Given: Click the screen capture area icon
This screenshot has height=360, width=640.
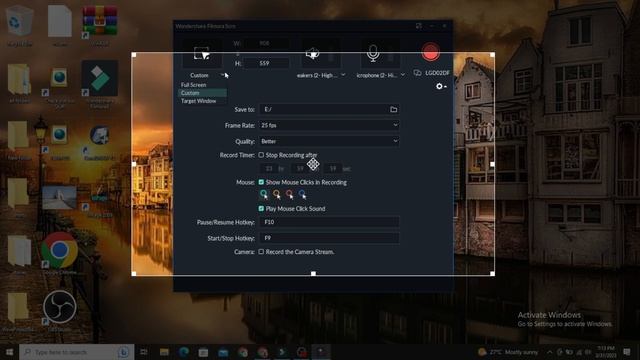Looking at the screenshot, I should 202,53.
